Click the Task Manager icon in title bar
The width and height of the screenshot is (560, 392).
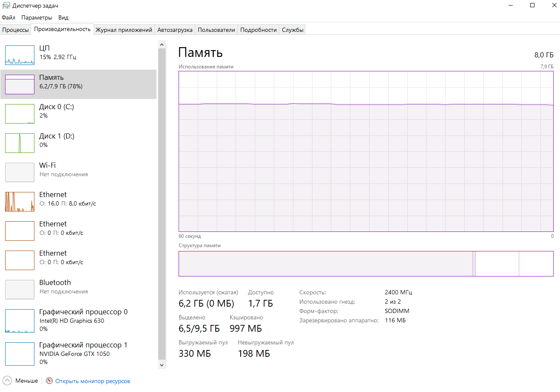[x=6, y=6]
